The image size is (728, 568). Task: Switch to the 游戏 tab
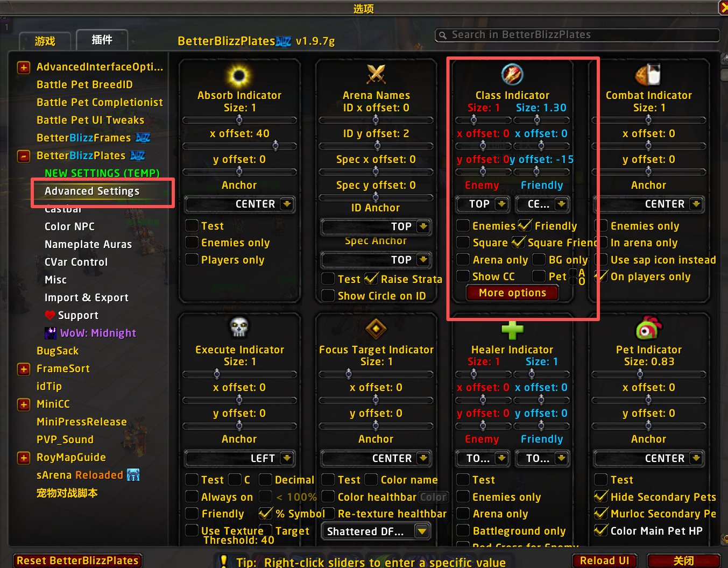point(45,41)
